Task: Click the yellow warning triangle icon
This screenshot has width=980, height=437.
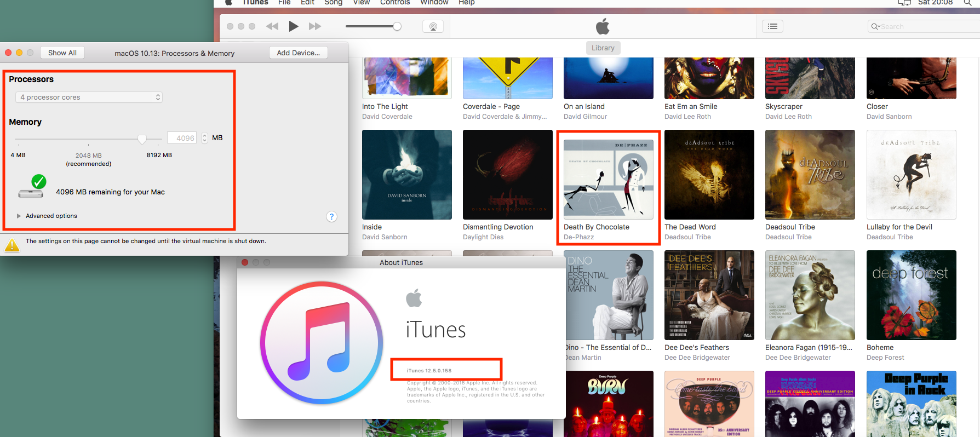Action: (12, 245)
